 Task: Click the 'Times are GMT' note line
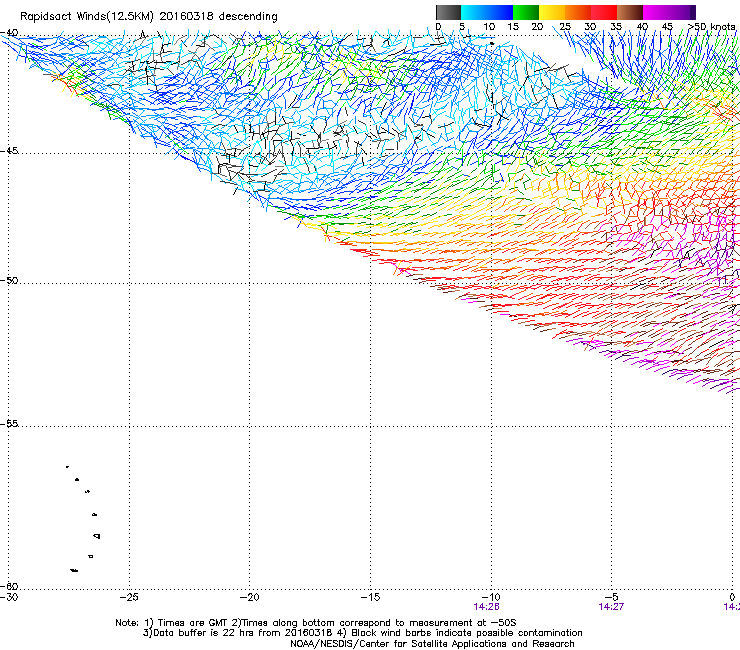315,623
